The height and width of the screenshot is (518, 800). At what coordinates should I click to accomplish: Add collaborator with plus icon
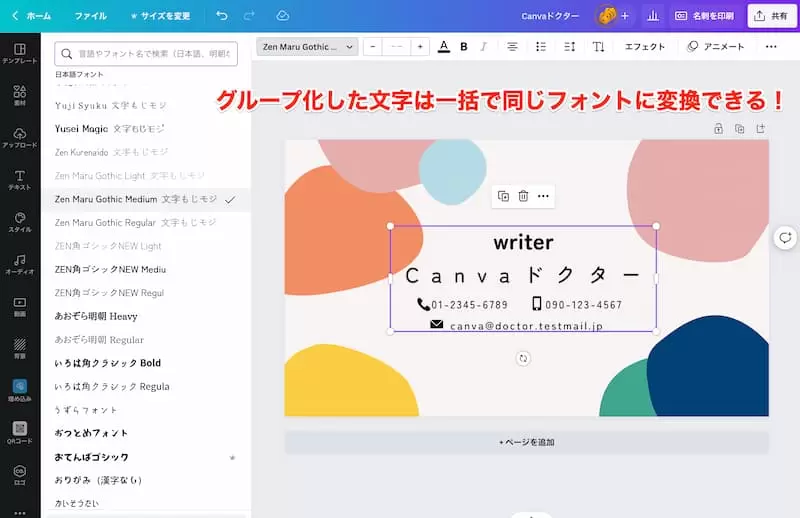(x=624, y=16)
